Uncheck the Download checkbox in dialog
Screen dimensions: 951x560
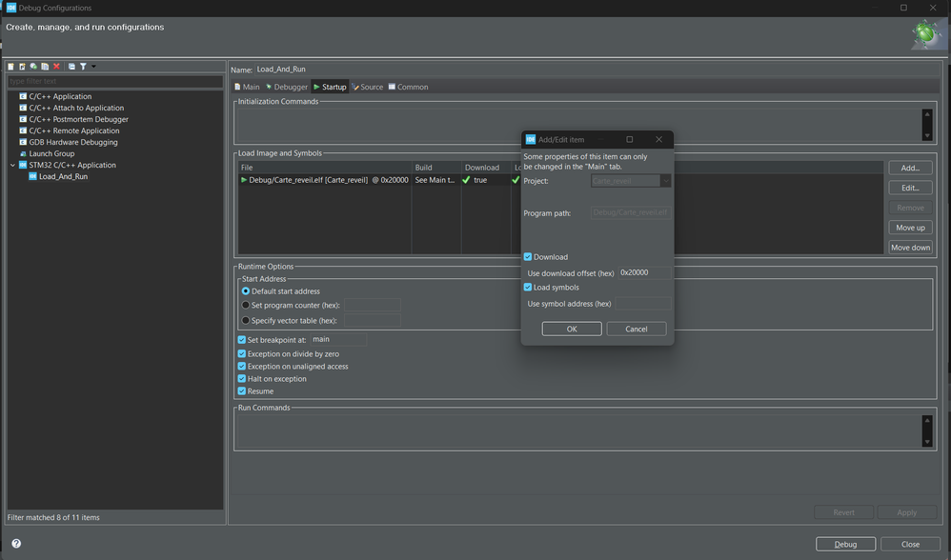pyautogui.click(x=528, y=257)
